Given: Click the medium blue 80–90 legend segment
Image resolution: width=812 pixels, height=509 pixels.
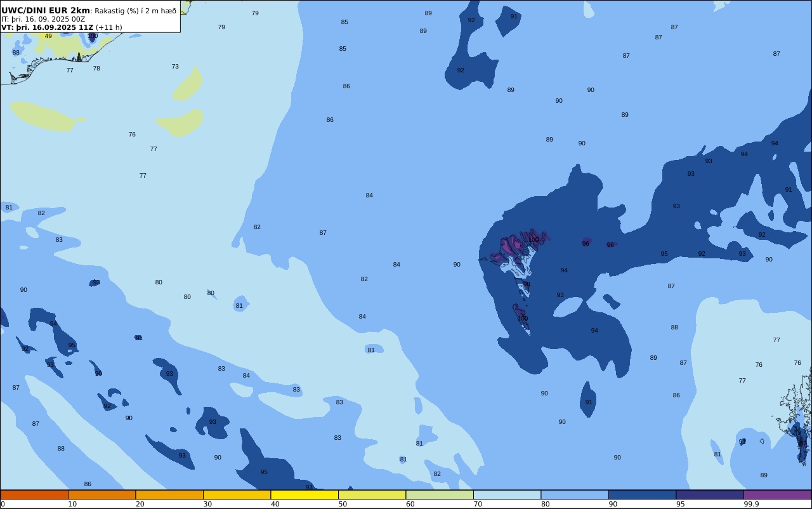Looking at the screenshot, I should point(575,494).
